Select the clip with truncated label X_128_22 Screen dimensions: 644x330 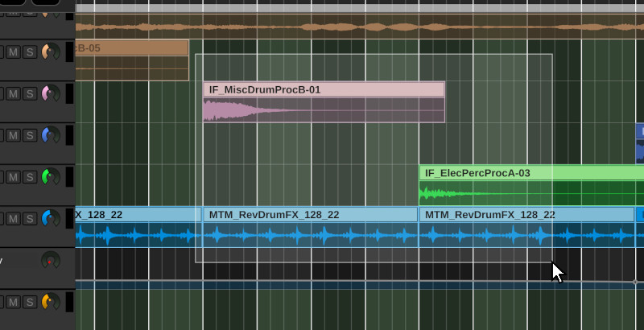138,227
